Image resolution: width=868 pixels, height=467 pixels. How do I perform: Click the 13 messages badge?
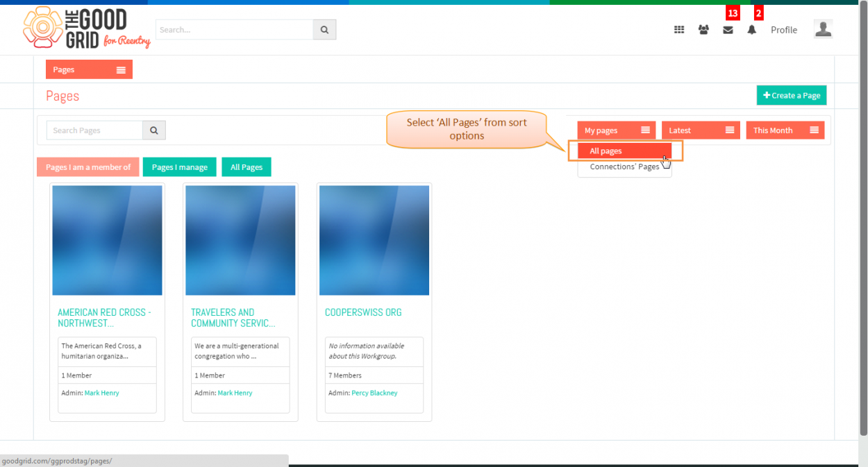(733, 13)
